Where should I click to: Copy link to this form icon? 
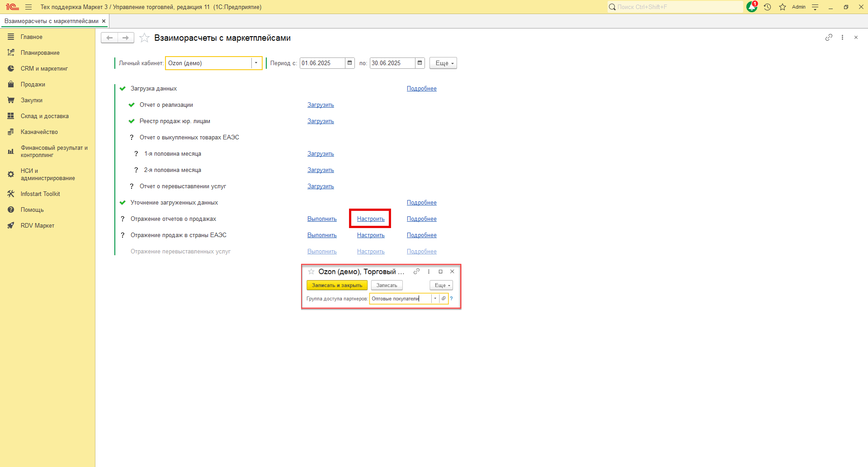tap(828, 38)
